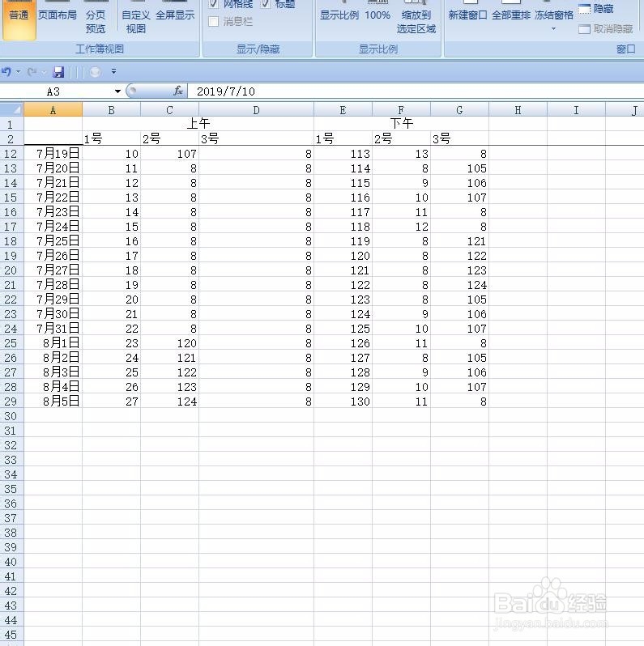644x646 pixels.
Task: Open the 显示比例 zoom dialog
Action: [x=339, y=15]
